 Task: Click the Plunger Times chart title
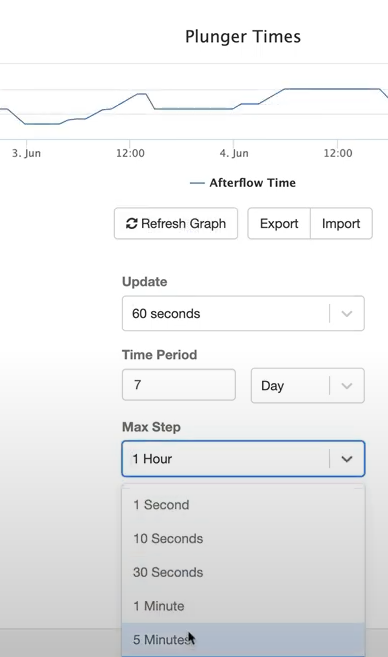(243, 37)
